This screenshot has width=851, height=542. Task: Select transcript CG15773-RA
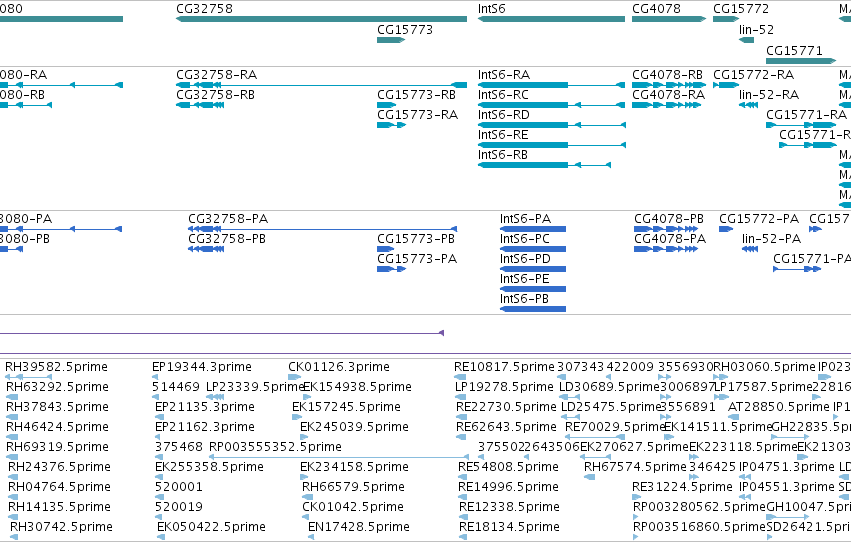tap(391, 125)
